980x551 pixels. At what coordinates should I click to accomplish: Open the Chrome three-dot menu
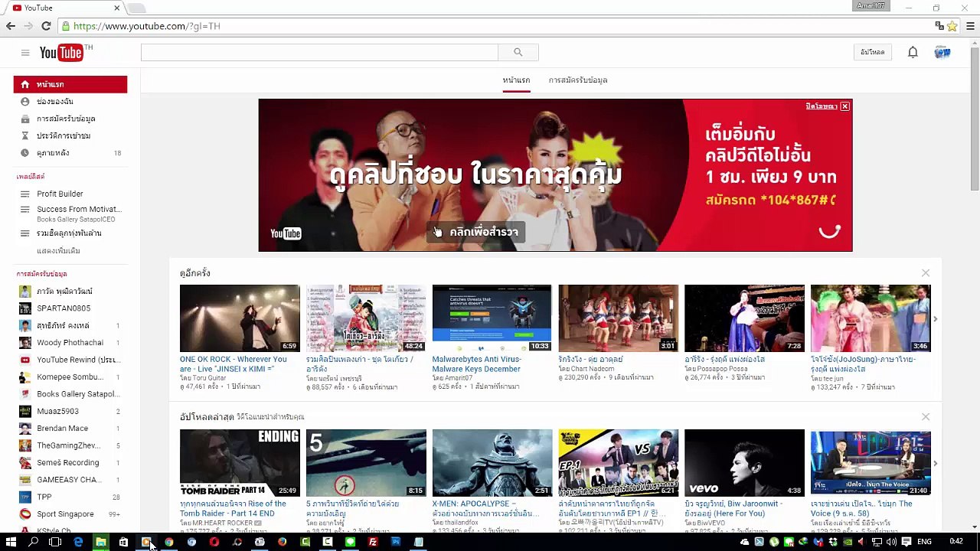click(971, 26)
